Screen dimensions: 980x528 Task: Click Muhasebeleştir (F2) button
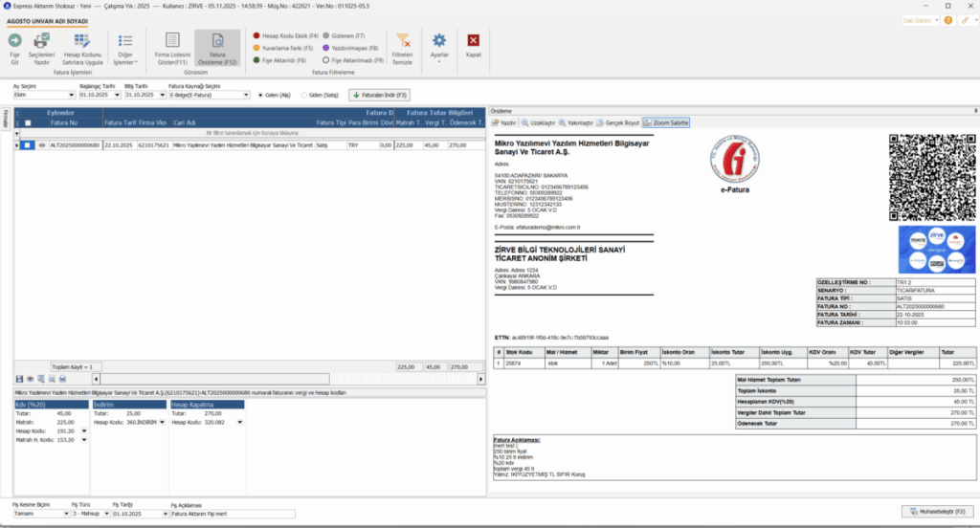click(938, 512)
